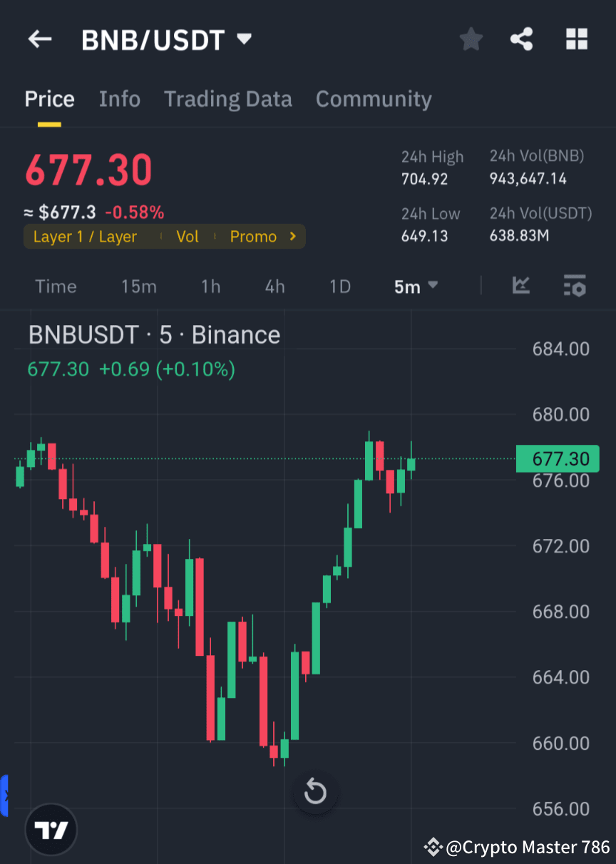Open the share icon
Image resolution: width=616 pixels, height=864 pixels.
[x=522, y=39]
